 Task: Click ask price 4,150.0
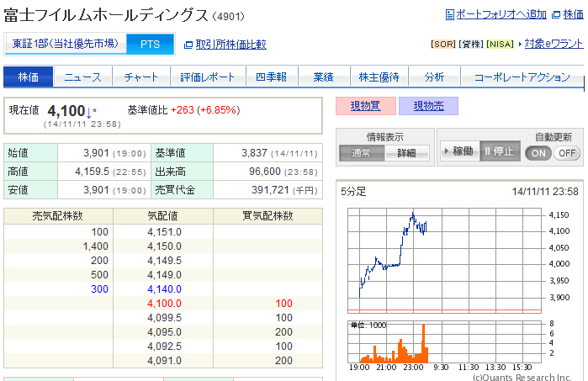point(164,246)
